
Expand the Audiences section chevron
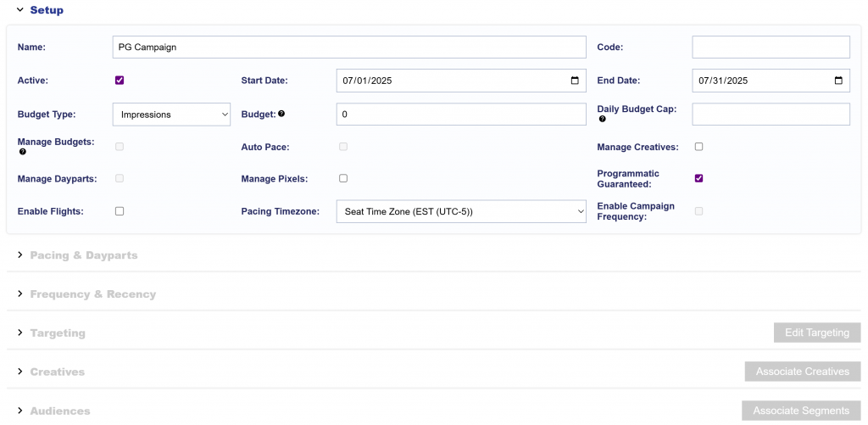pos(20,411)
